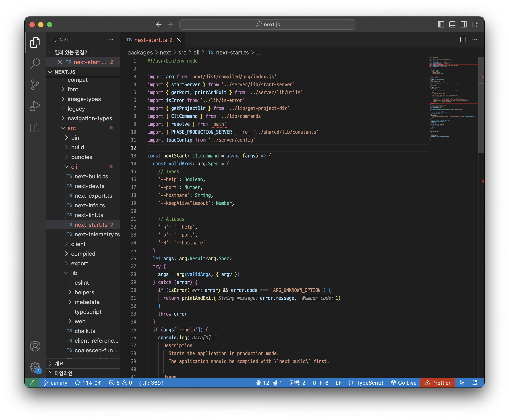Toggle bottom panel layout icon
Screen dimensions: 509x420
(452, 24)
